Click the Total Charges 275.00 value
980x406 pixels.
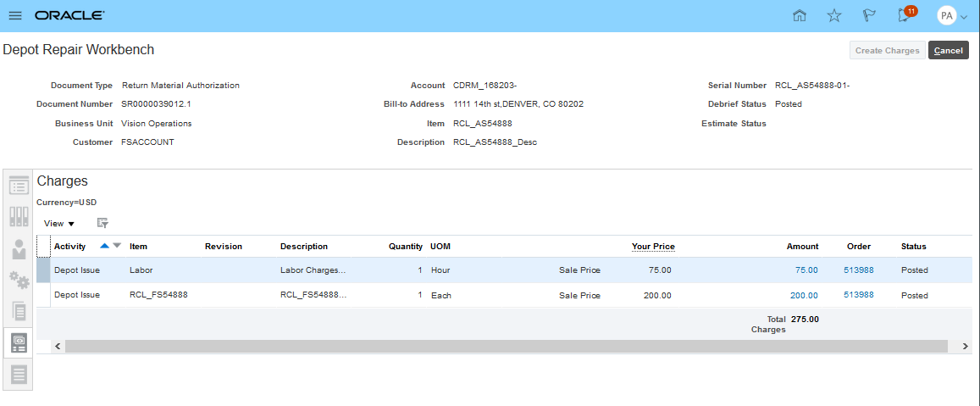pos(805,319)
